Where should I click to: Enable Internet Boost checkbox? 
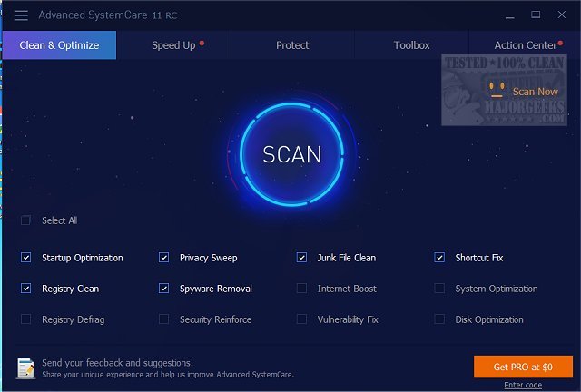[x=301, y=289]
